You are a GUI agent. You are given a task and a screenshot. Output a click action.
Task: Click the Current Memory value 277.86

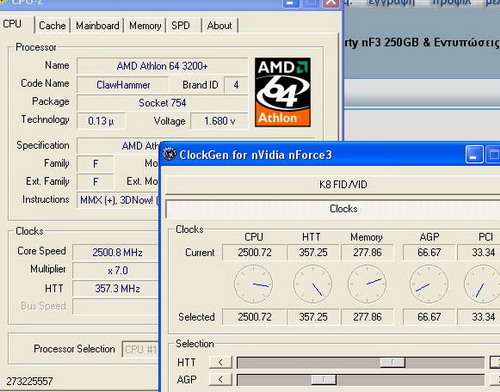pos(367,252)
